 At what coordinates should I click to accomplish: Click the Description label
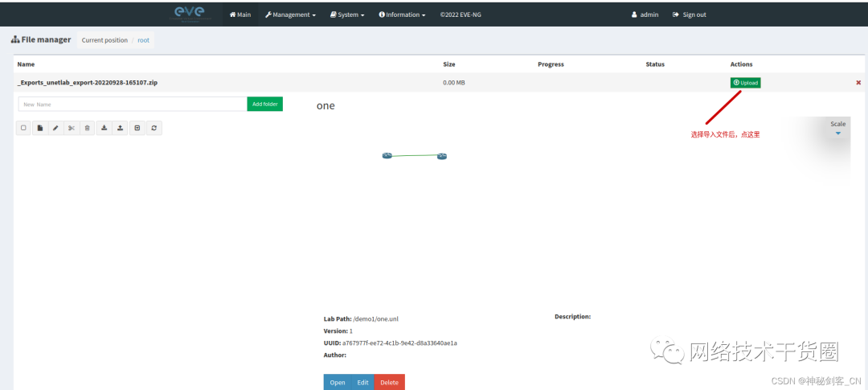[x=573, y=317]
